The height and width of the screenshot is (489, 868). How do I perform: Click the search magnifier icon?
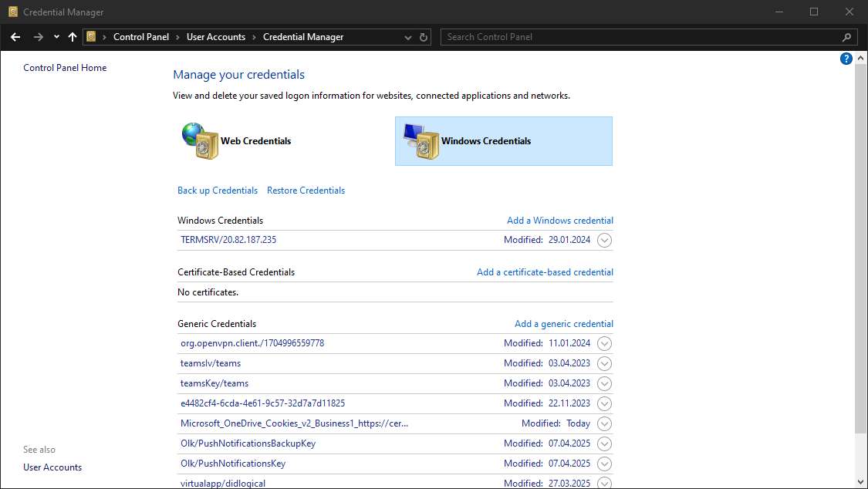(x=846, y=37)
